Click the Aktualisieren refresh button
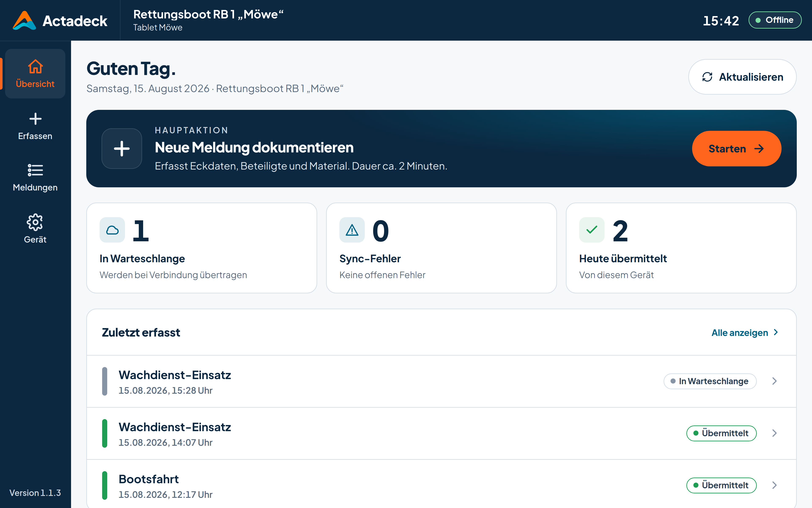The image size is (812, 508). click(x=742, y=77)
